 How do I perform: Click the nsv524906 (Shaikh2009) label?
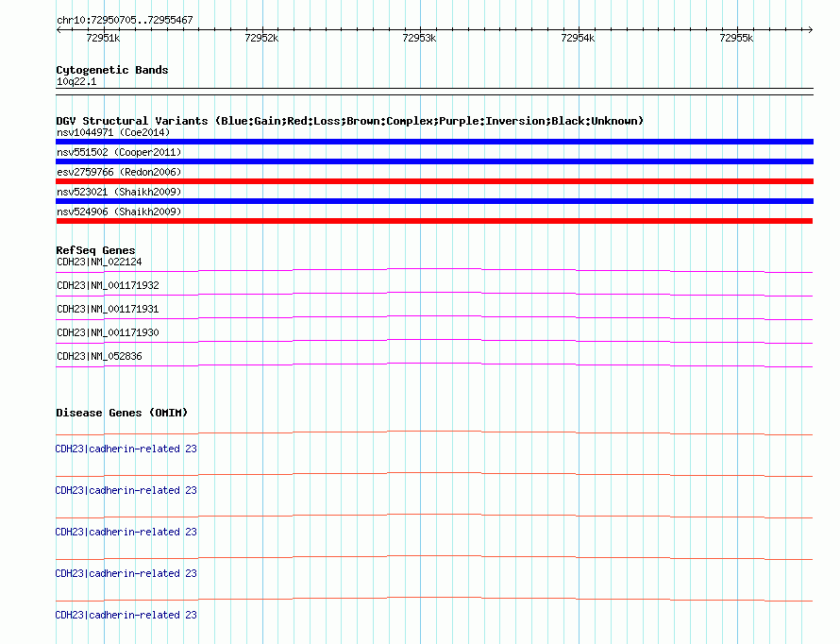(119, 212)
